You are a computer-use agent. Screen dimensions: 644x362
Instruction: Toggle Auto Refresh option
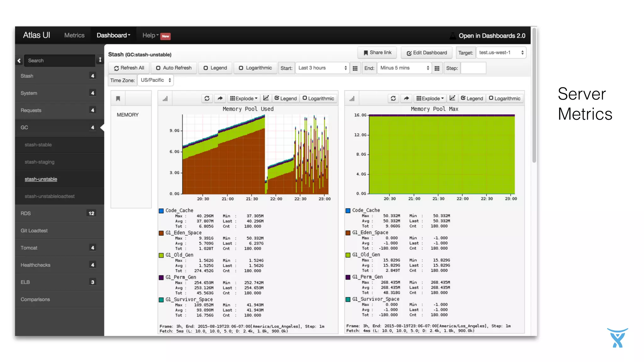(x=174, y=68)
